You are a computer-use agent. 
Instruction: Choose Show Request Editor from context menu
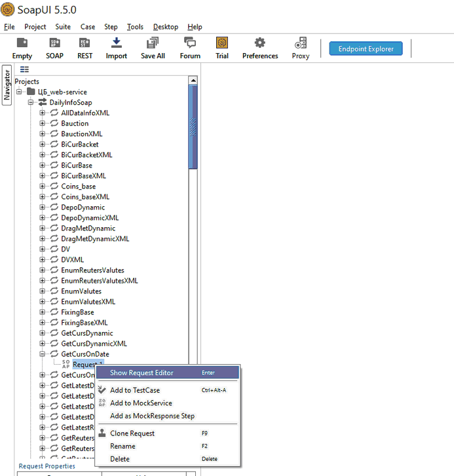pos(168,373)
